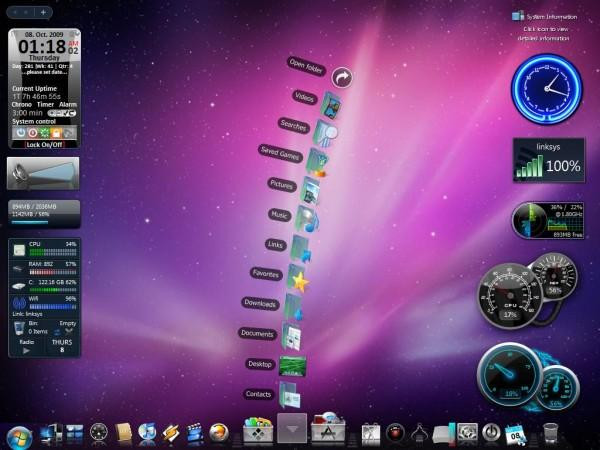Select the Open folder arrow item
The image size is (600, 450).
(343, 77)
